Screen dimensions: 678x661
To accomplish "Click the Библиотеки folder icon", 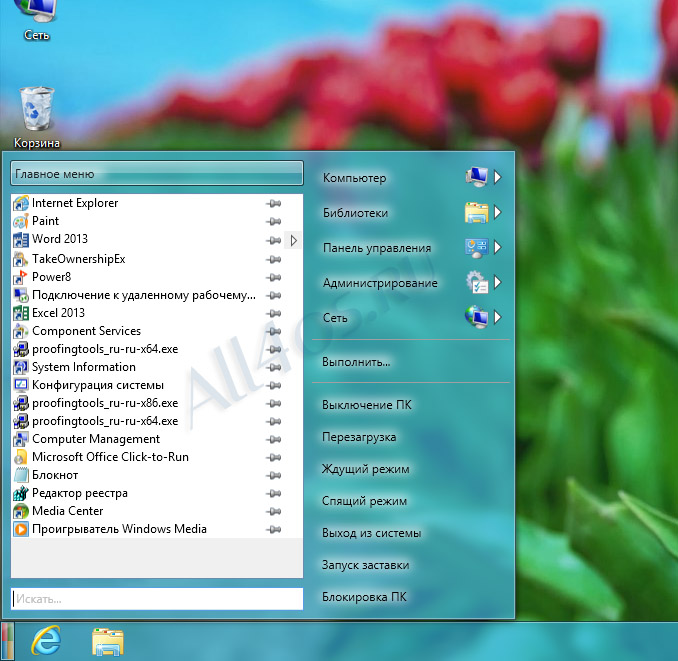I will [x=477, y=212].
